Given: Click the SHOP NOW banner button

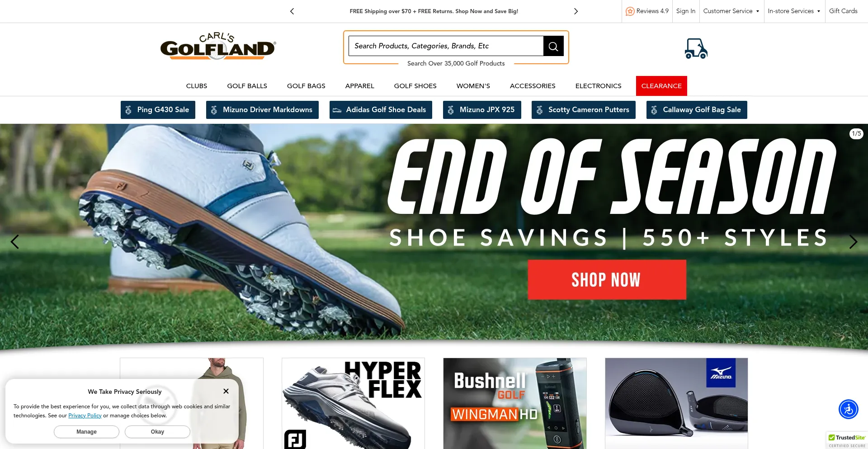Looking at the screenshot, I should (x=607, y=279).
